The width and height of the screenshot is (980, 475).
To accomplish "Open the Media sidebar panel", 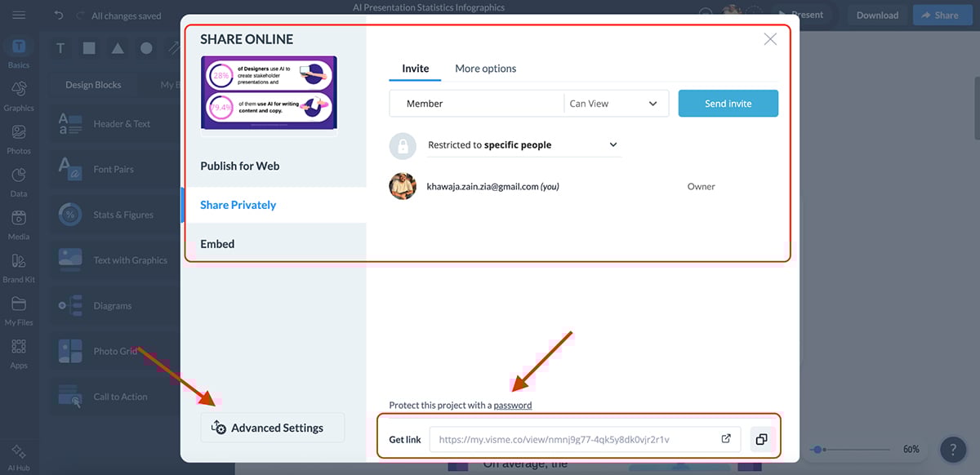I will click(19, 223).
